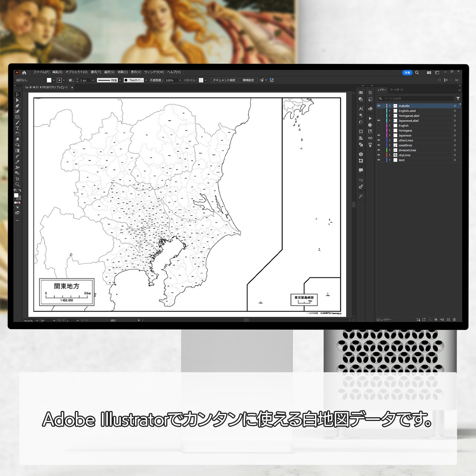Switch to the アートボード tab
Screen dimensions: 476x476
coord(396,90)
